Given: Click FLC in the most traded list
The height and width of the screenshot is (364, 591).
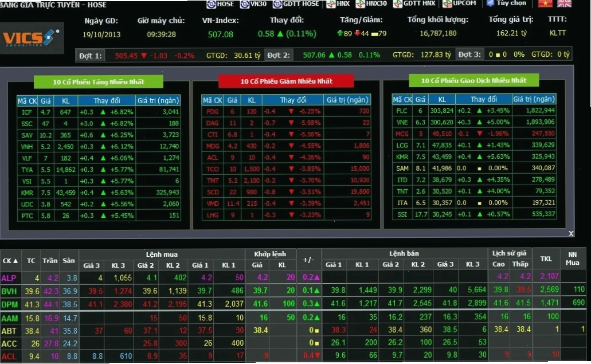Looking at the screenshot, I should coord(402,111).
